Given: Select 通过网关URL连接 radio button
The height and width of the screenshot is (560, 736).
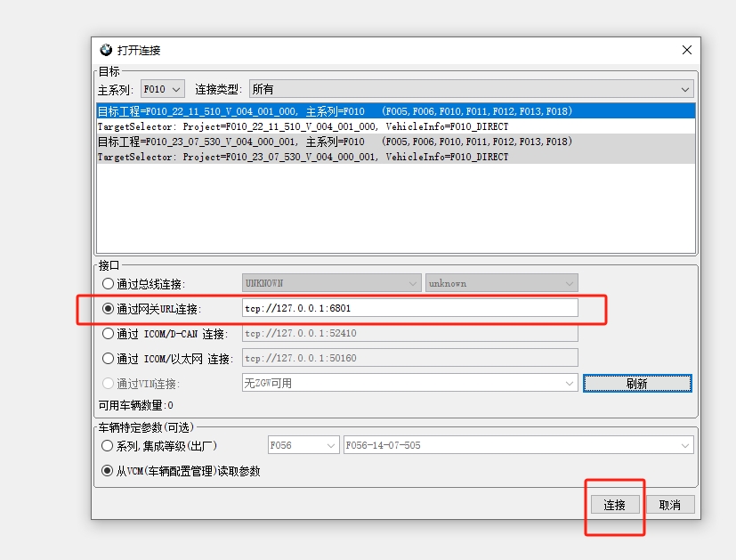Looking at the screenshot, I should click(109, 309).
